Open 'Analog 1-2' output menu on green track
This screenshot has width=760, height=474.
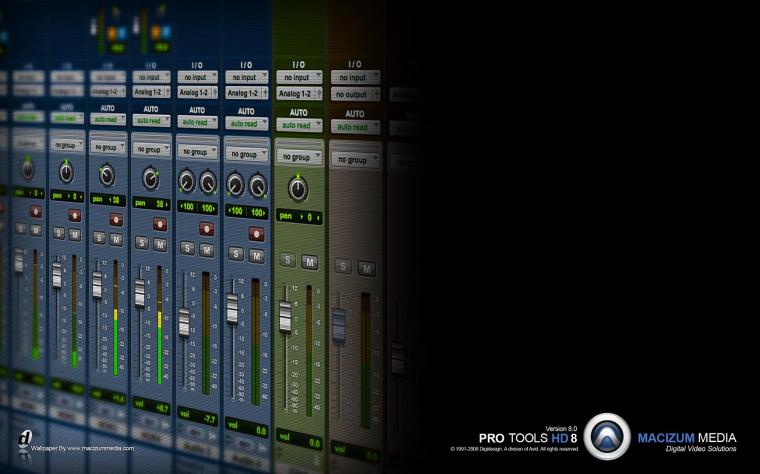(299, 94)
